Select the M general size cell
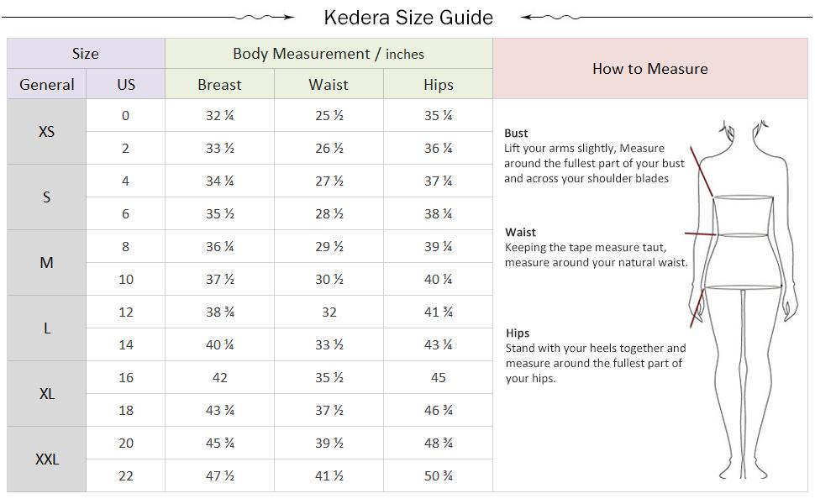Viewport: 815px width, 504px height. [x=47, y=263]
